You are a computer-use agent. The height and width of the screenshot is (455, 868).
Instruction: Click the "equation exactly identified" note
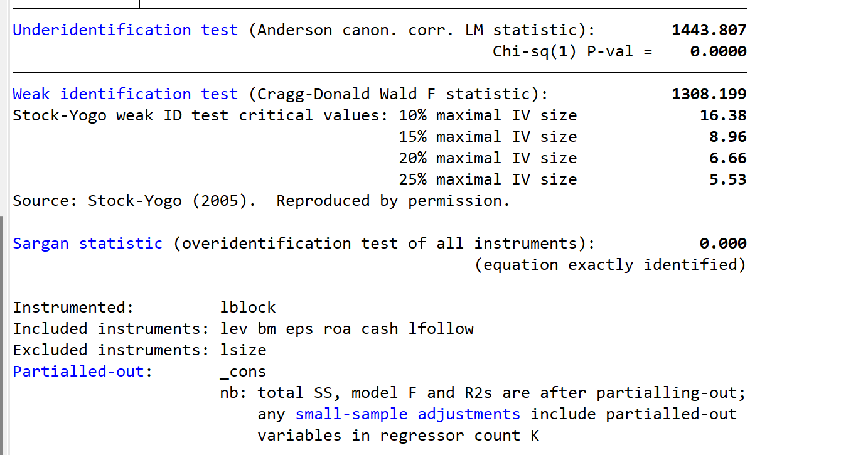click(x=610, y=265)
